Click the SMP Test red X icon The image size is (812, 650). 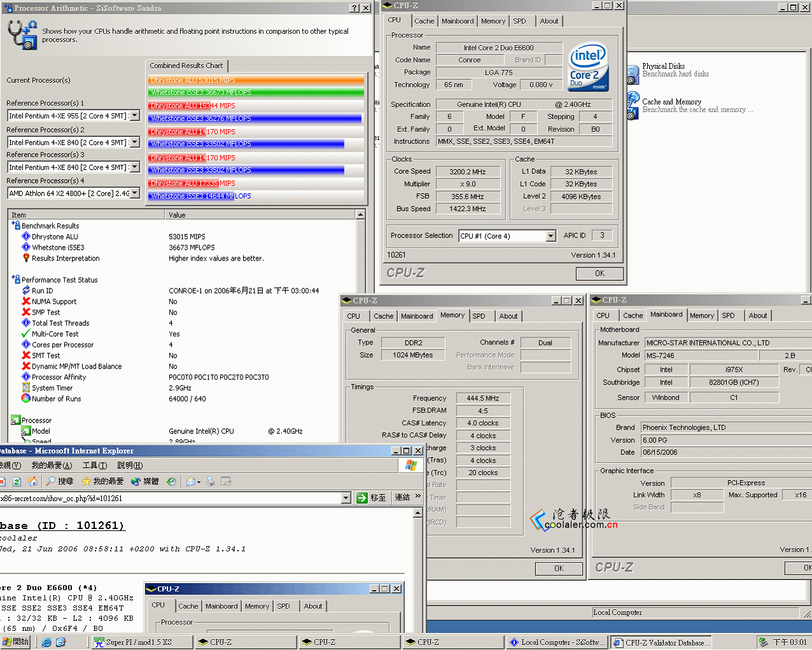pyautogui.click(x=26, y=312)
